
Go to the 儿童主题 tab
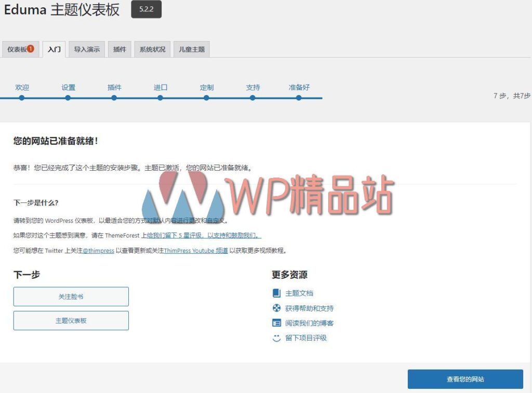192,50
